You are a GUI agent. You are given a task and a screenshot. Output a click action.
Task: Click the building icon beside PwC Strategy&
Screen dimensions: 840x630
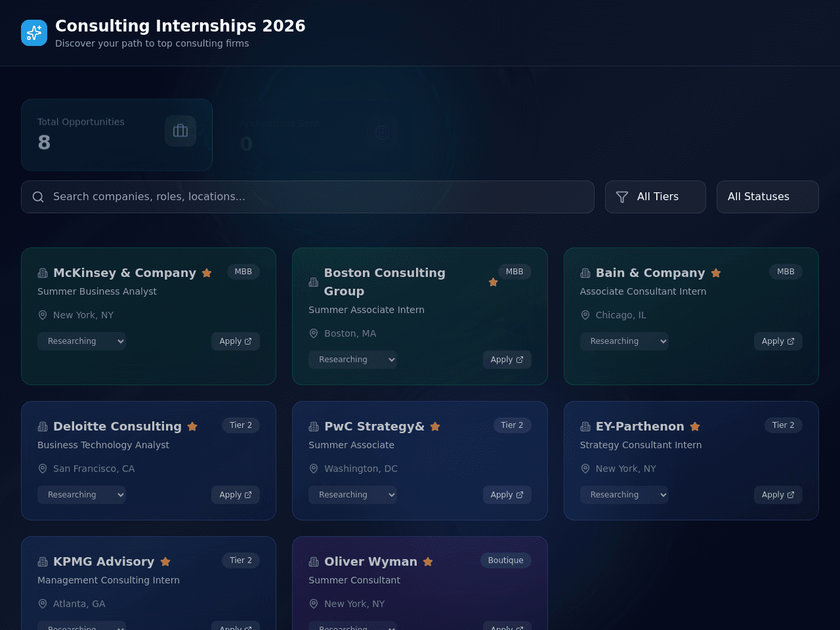[314, 427]
